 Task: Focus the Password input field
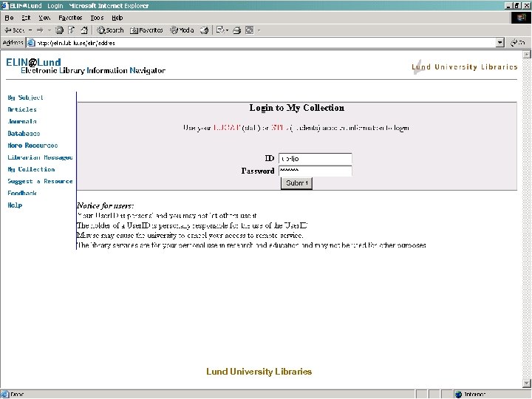pyautogui.click(x=316, y=171)
